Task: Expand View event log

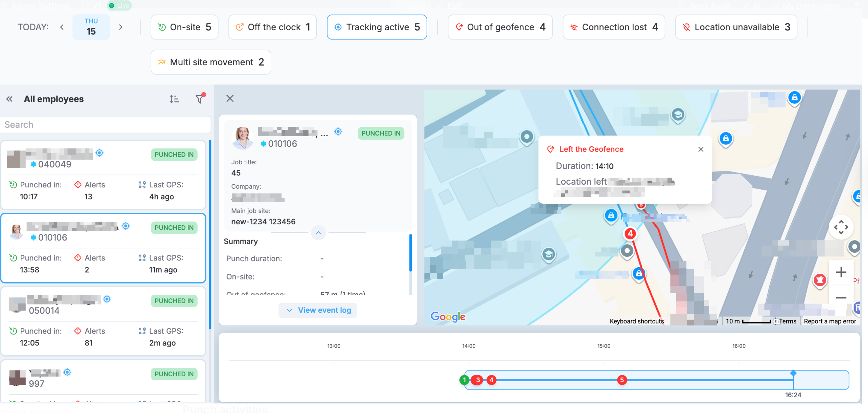Action: click(318, 310)
